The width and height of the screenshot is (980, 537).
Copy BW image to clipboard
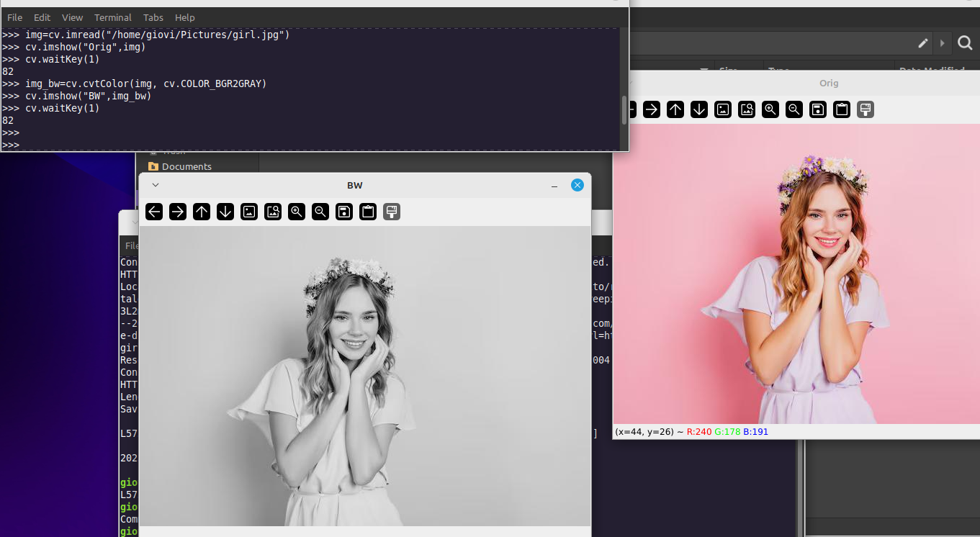pyautogui.click(x=368, y=212)
